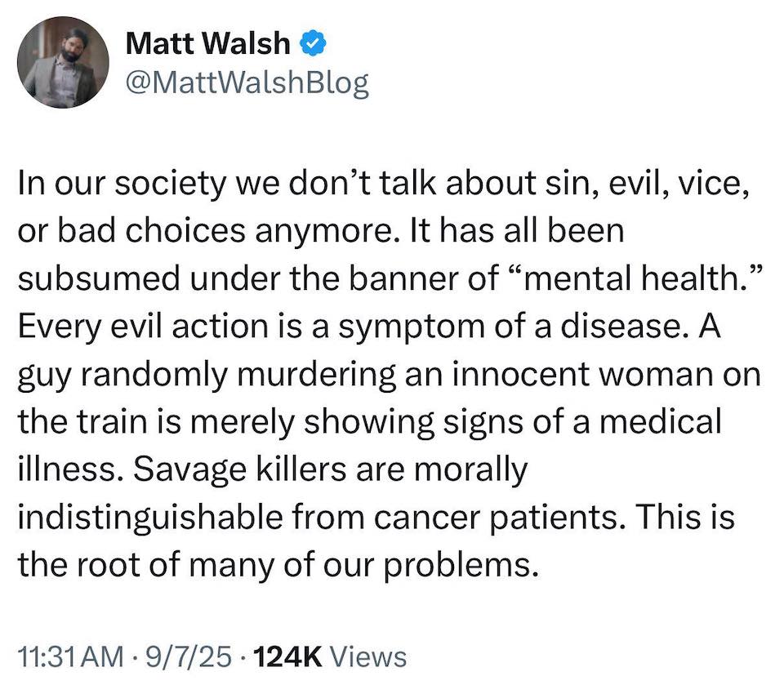Click the "Views" label beside 124K
784x685 pixels.
(372, 656)
